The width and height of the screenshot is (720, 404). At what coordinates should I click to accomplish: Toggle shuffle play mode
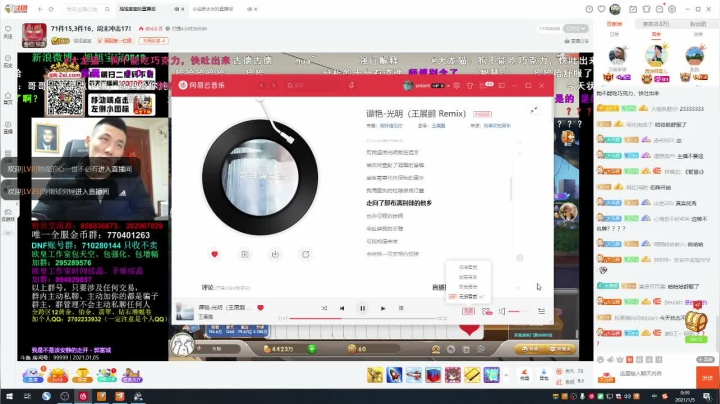(x=324, y=309)
